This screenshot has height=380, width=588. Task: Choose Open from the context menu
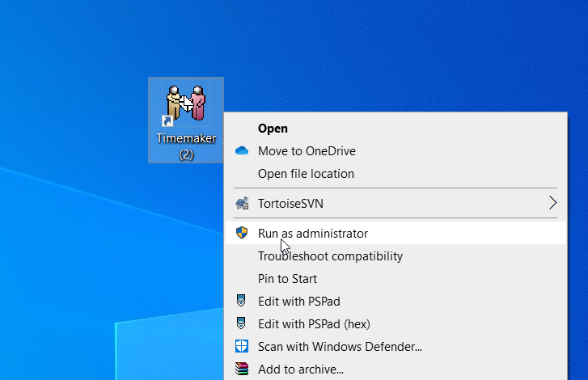pyautogui.click(x=396, y=129)
